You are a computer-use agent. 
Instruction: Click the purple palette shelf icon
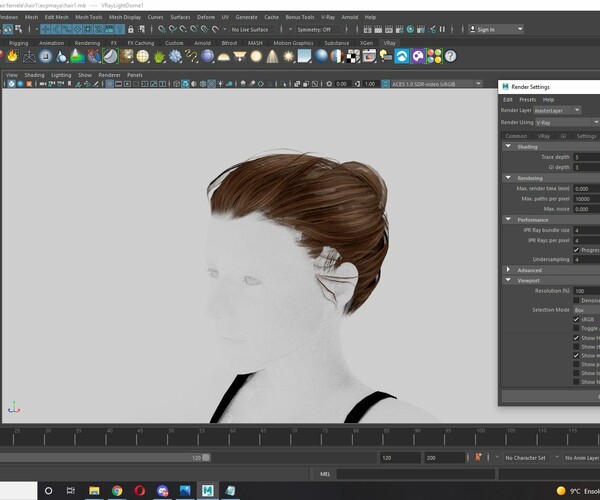pos(418,56)
